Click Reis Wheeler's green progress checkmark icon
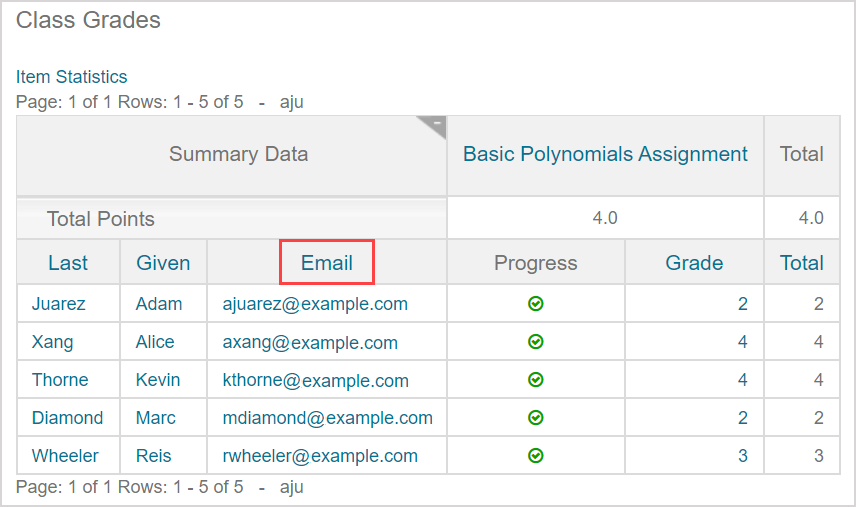The width and height of the screenshot is (856, 507). coord(535,456)
